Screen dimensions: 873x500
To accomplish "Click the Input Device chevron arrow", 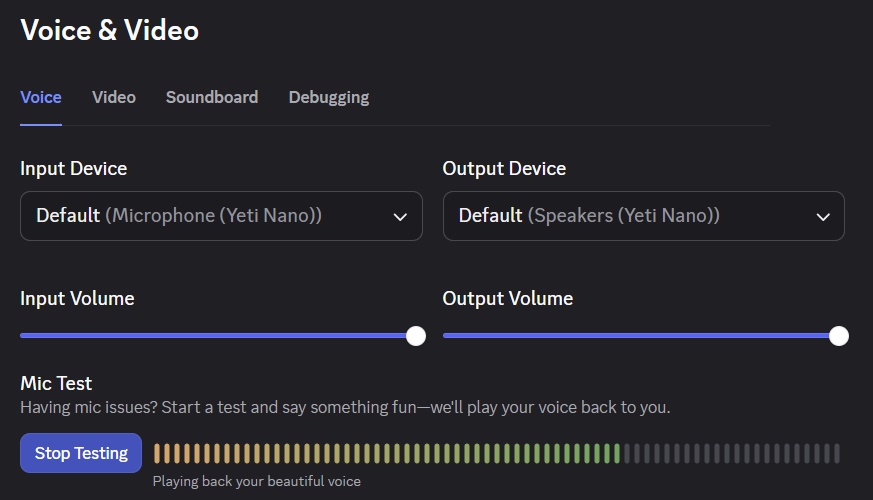I will [x=400, y=216].
